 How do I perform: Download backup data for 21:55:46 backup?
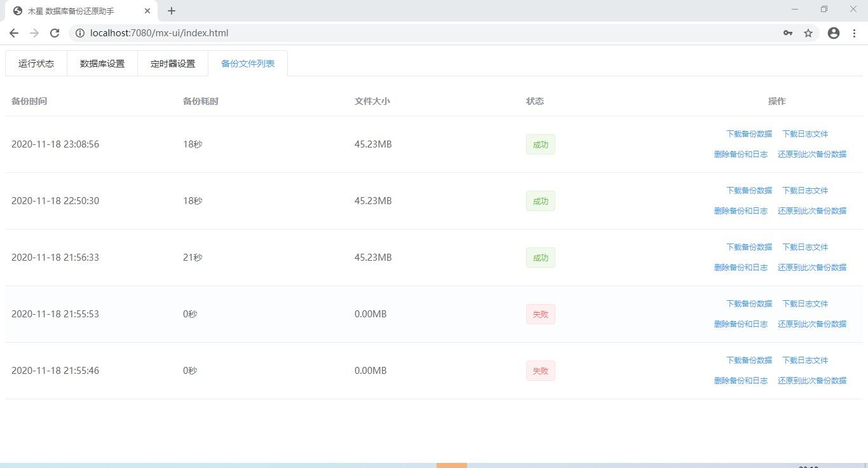(749, 361)
